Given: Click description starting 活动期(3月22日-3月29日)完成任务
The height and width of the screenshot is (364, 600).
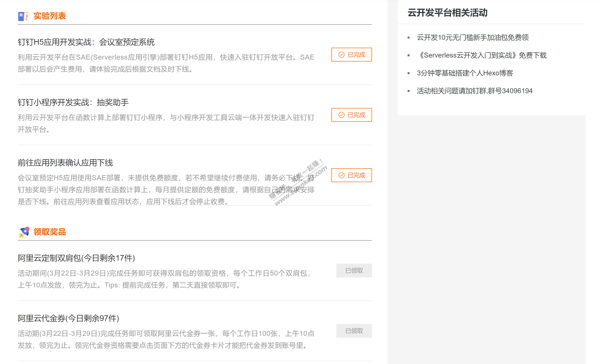Looking at the screenshot, I should point(166,340).
